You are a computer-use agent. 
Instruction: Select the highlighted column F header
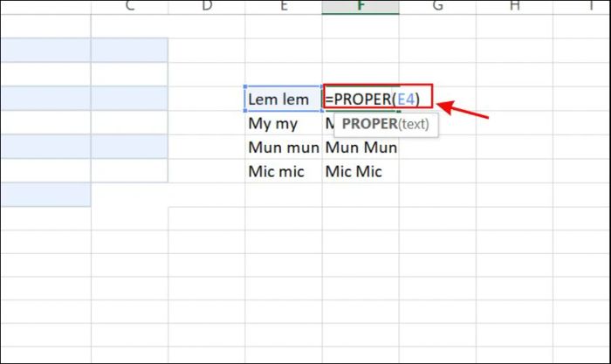click(360, 7)
